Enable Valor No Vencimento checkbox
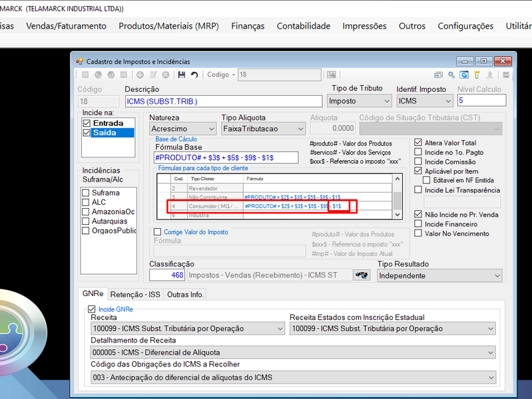Viewport: 532px width, 399px height. pyautogui.click(x=418, y=233)
